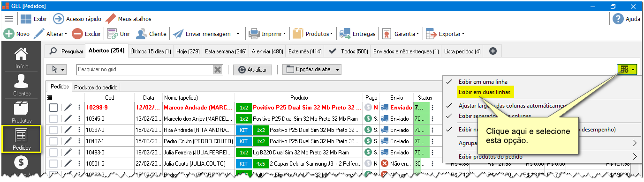Open the Cliente toolbar option
The image size is (644, 182).
tap(151, 34)
